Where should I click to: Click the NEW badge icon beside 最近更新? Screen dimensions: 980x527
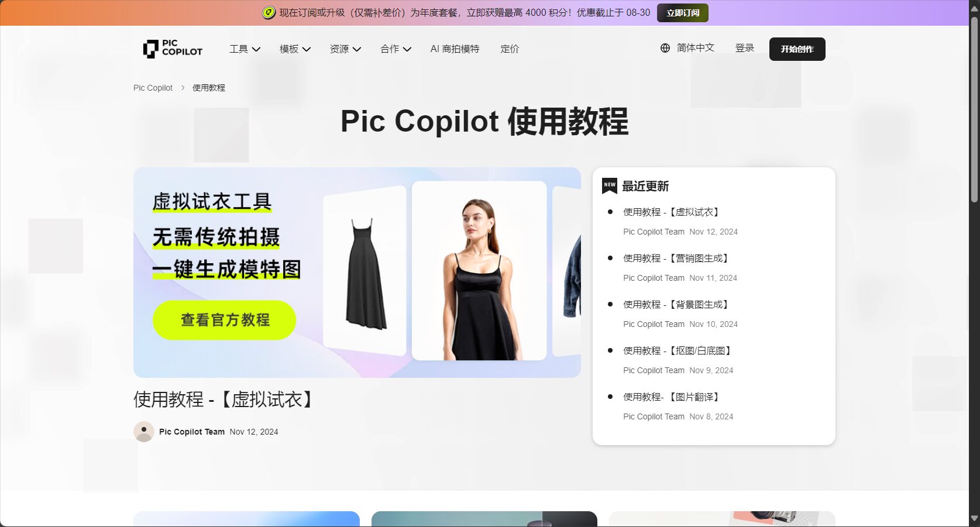coord(610,185)
